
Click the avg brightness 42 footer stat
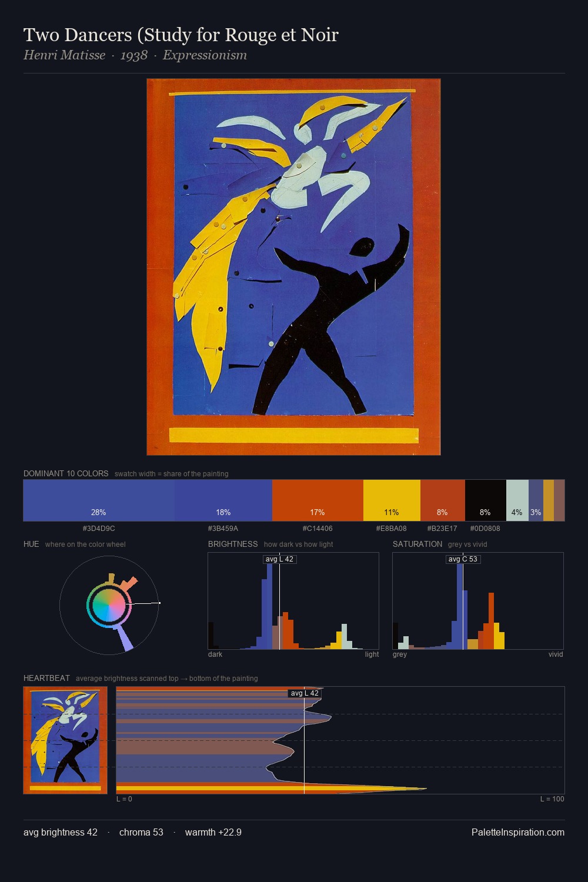pos(61,832)
